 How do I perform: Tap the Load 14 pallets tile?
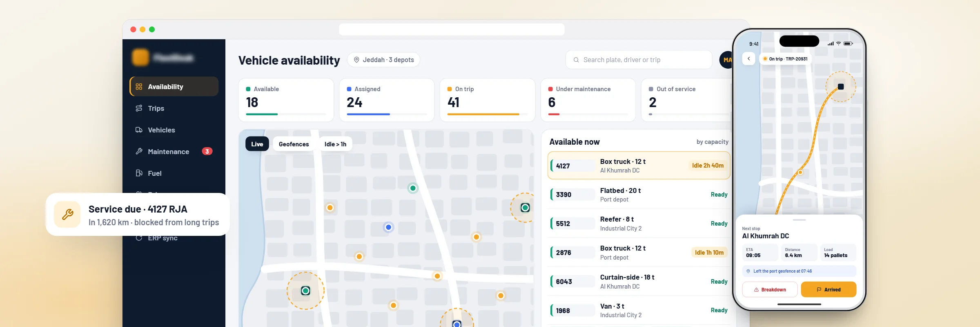point(838,253)
